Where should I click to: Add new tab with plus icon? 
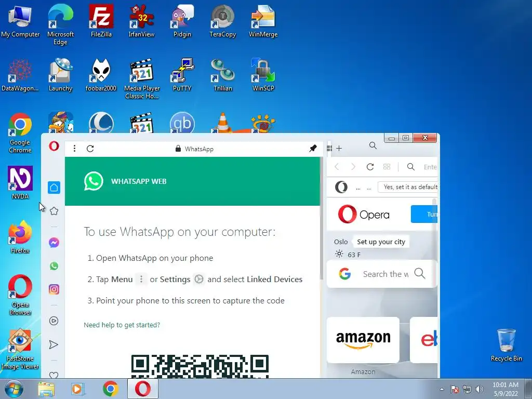pyautogui.click(x=339, y=148)
